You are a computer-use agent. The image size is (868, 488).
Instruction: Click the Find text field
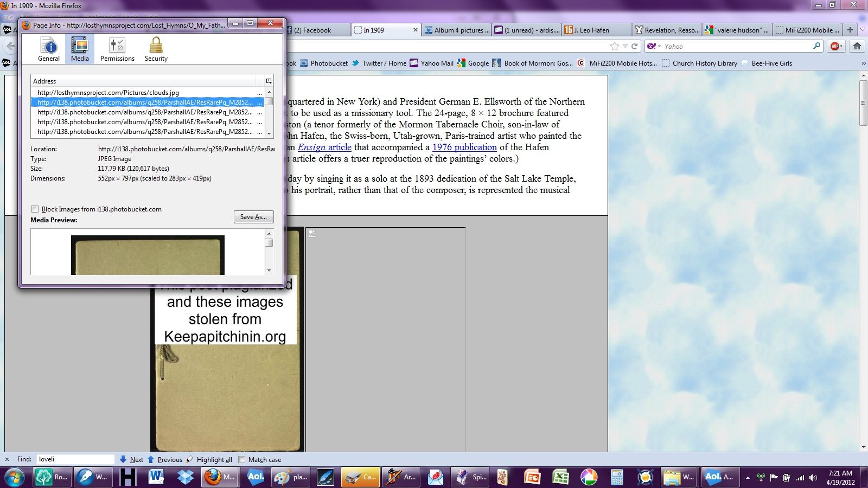tap(75, 459)
